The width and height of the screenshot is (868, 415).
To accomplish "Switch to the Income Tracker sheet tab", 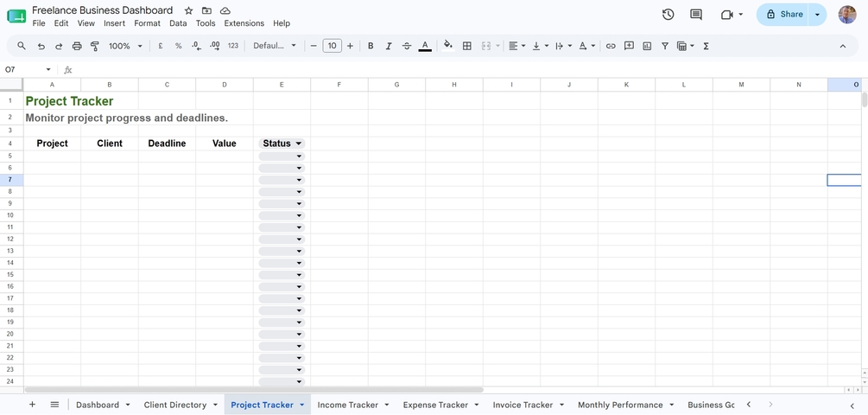I will [348, 405].
